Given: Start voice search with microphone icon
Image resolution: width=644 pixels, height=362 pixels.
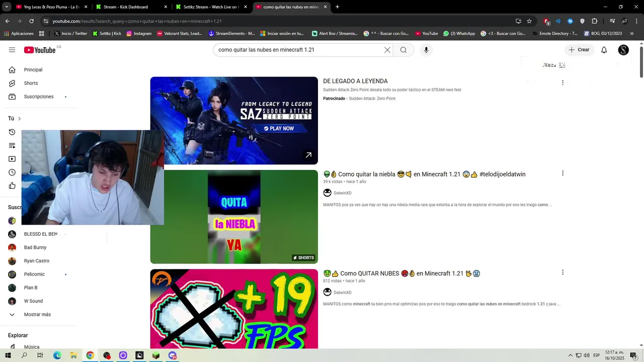Looking at the screenshot, I should click(x=426, y=50).
